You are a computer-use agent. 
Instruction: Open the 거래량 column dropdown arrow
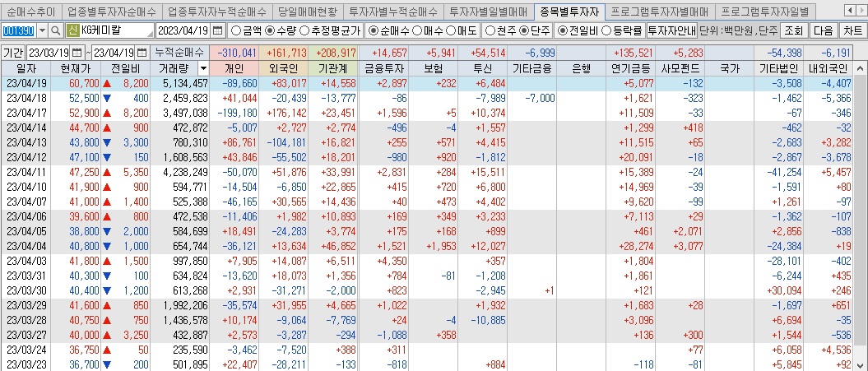pos(203,69)
